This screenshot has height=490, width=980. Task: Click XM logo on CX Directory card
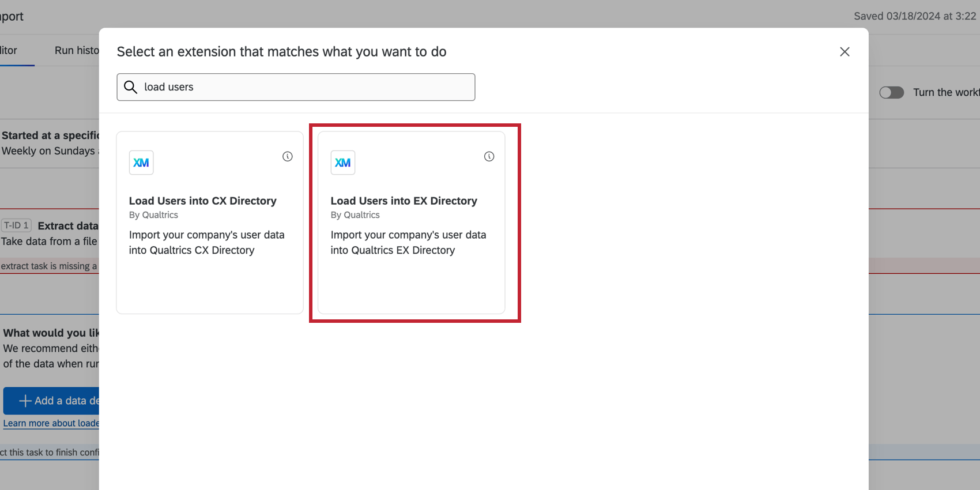click(141, 163)
